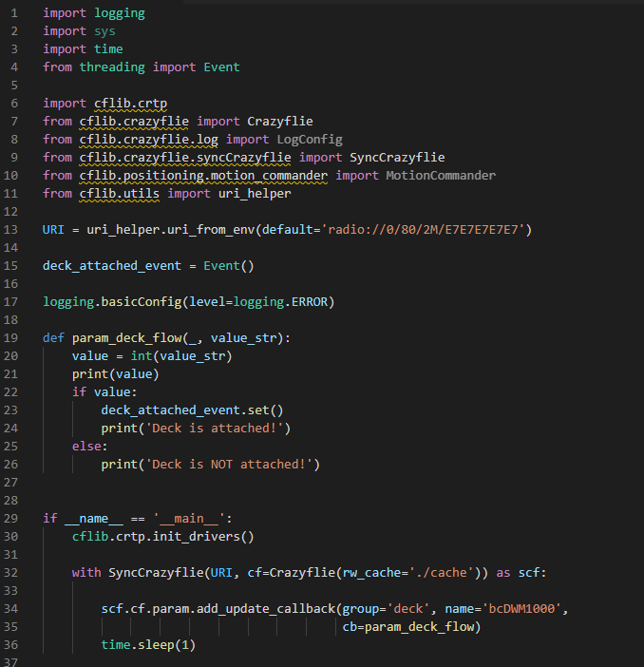Click the MotionCommander import name
The image size is (644, 667).
pyautogui.click(x=440, y=176)
